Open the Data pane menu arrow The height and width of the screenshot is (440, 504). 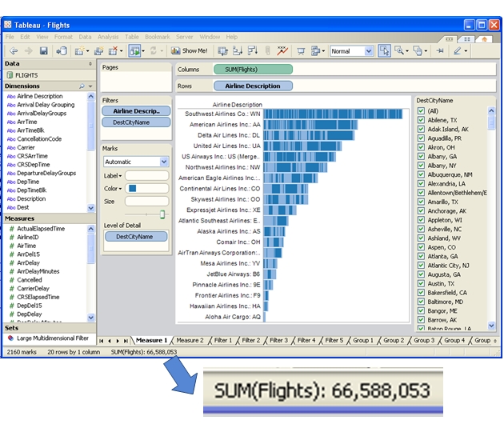tap(90, 64)
